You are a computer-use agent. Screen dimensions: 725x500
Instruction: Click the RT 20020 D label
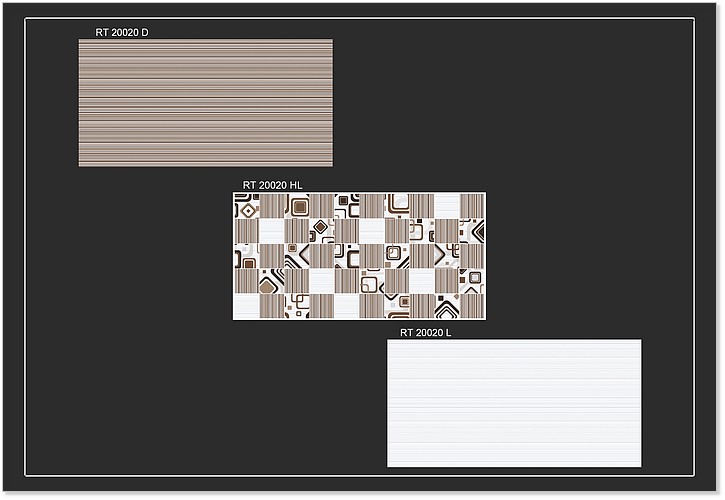[122, 32]
